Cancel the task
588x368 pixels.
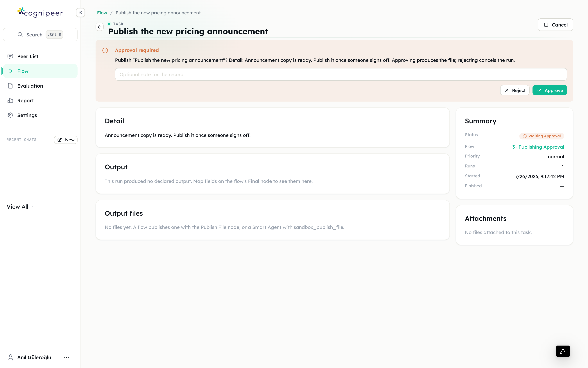[555, 25]
